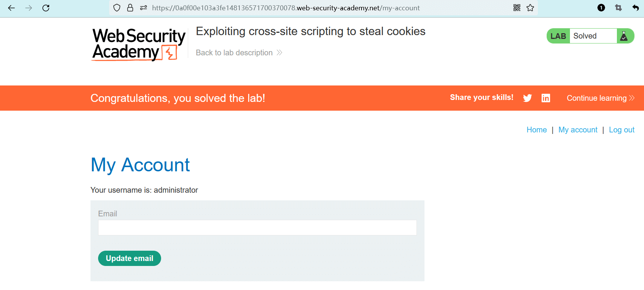The height and width of the screenshot is (290, 644).
Task: Click Log out link
Action: coord(621,130)
